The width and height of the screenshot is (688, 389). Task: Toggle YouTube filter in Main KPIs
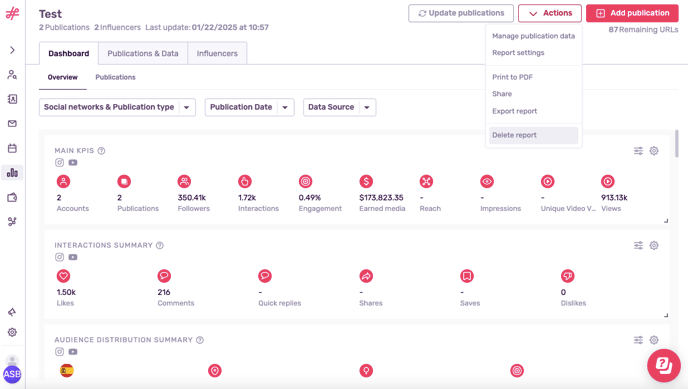[x=73, y=163]
